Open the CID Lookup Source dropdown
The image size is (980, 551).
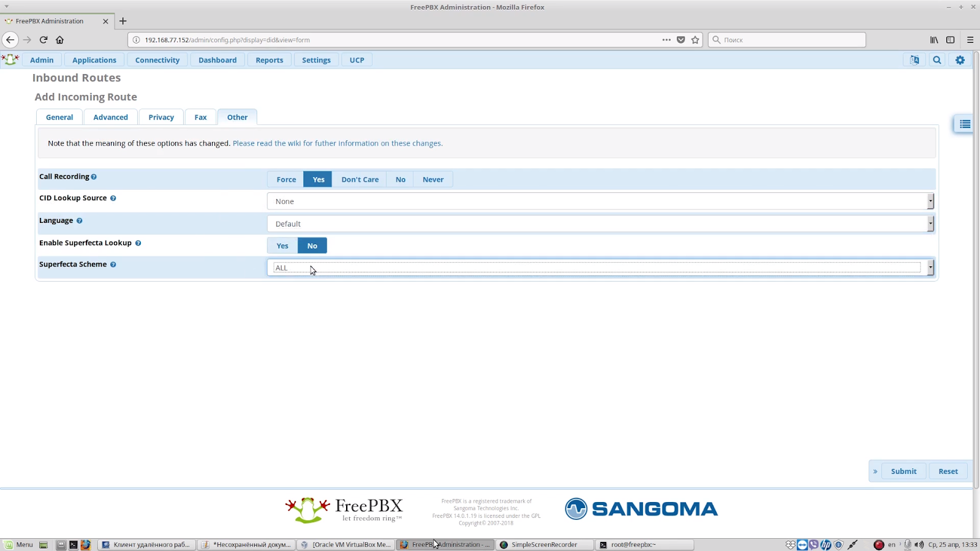pos(599,201)
